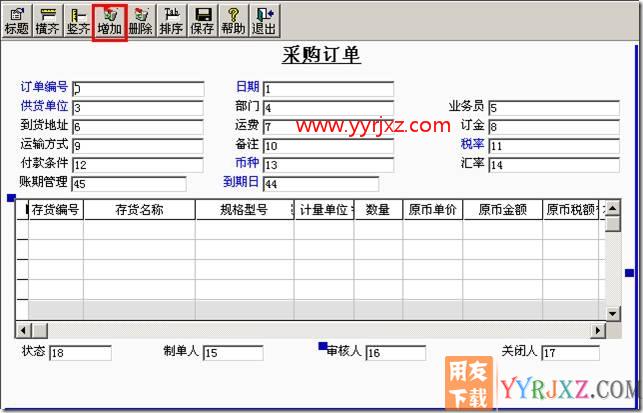
Task: Click the 日期 field containing 1
Action: [x=328, y=89]
